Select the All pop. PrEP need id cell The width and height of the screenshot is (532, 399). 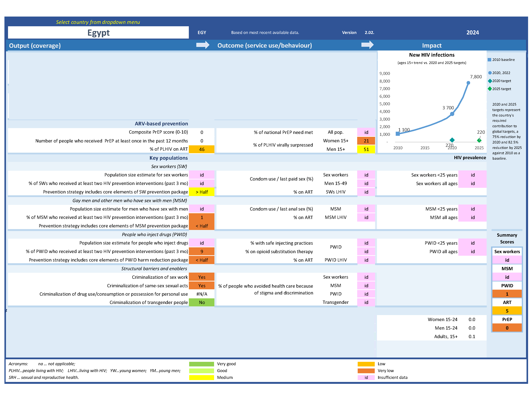(366, 132)
